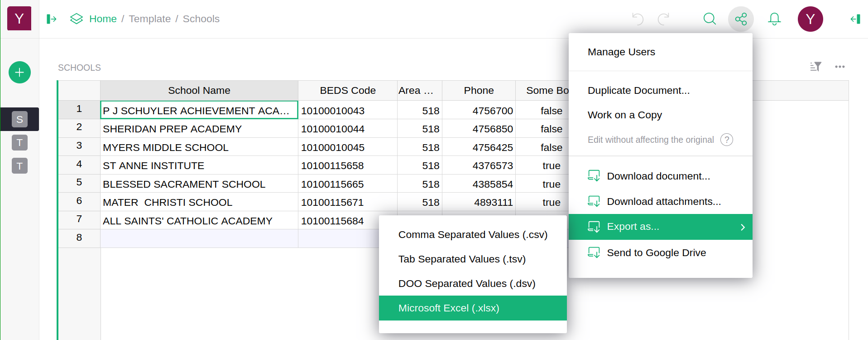Viewport: 868px width, 340px height.
Task: Click the redo arrow icon
Action: tap(663, 19)
